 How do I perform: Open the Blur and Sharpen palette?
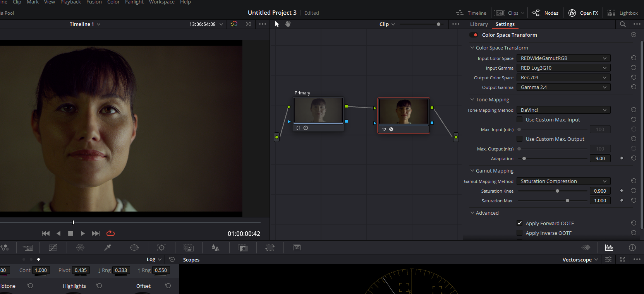[x=216, y=248]
